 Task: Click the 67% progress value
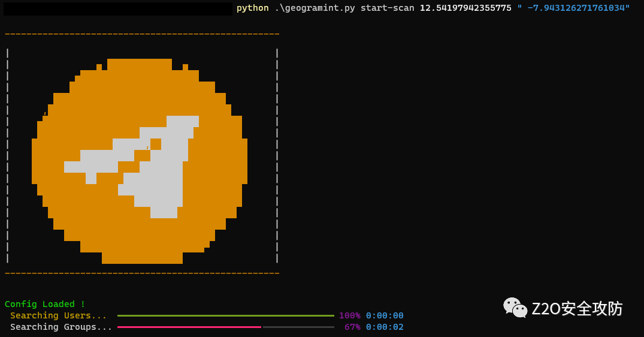pyautogui.click(x=352, y=327)
